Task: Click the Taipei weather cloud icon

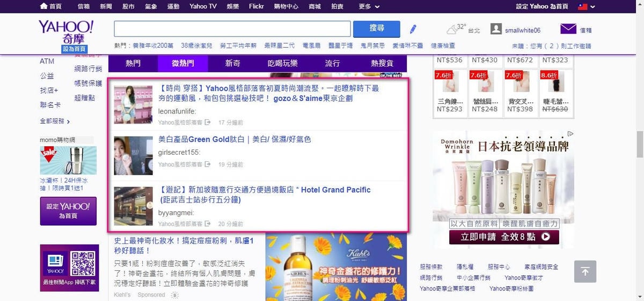Action: pyautogui.click(x=456, y=29)
